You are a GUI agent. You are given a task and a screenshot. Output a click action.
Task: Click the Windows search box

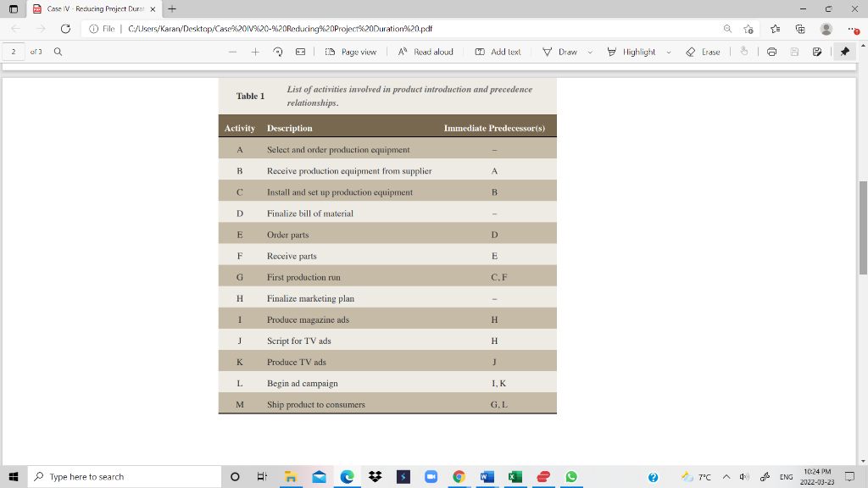tap(125, 476)
